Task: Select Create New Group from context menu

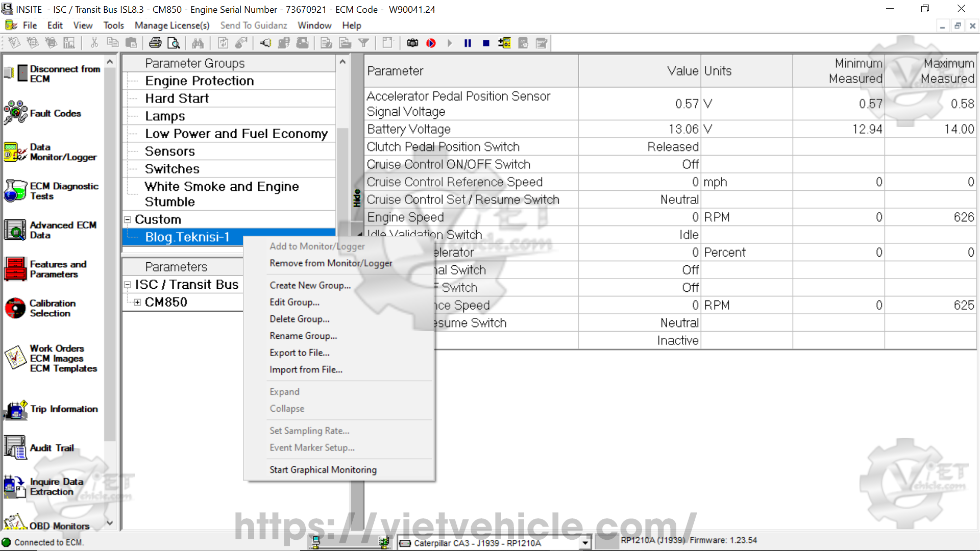Action: click(310, 285)
